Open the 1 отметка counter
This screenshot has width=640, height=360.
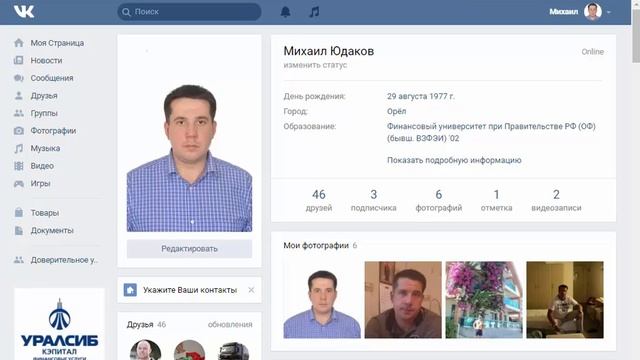[496, 200]
